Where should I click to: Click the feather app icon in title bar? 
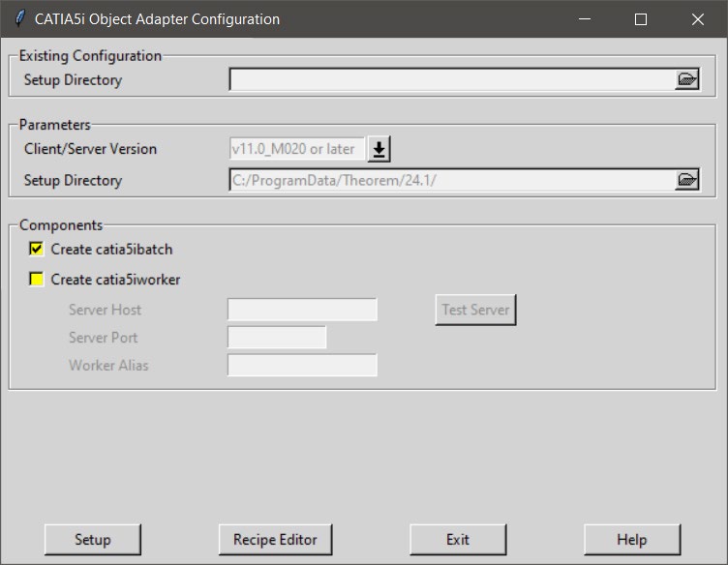19,18
